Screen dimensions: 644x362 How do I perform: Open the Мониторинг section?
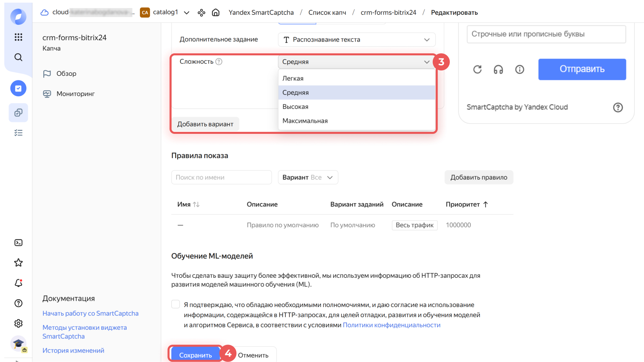click(75, 94)
